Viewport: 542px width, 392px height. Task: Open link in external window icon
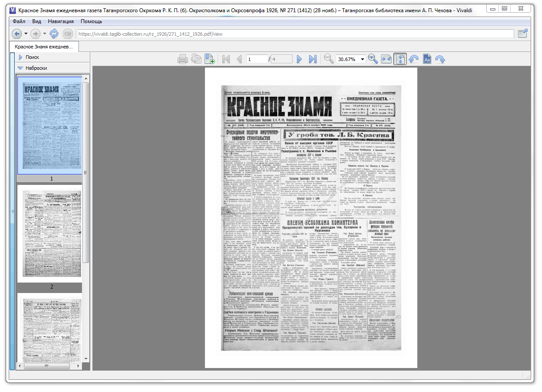[522, 34]
